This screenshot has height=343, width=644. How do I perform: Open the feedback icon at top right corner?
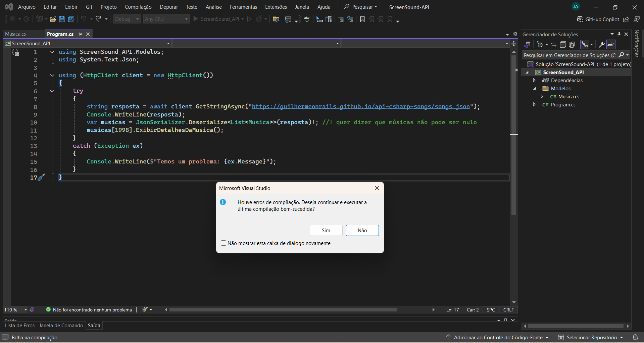pyautogui.click(x=637, y=19)
